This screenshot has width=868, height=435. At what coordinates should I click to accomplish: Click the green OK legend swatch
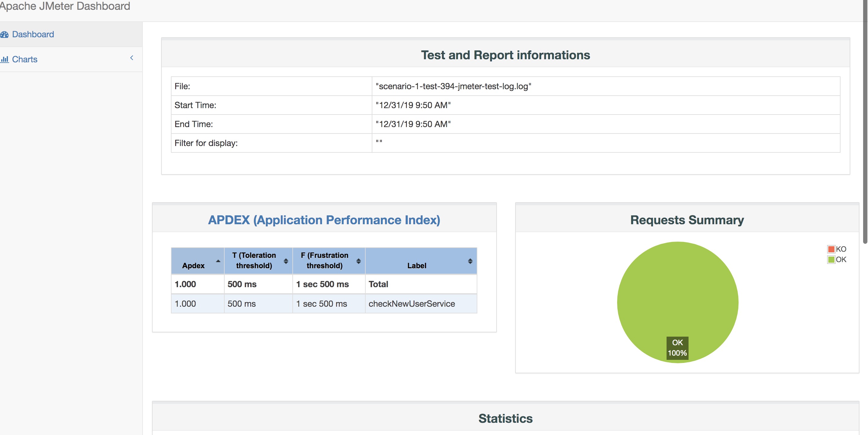click(831, 260)
